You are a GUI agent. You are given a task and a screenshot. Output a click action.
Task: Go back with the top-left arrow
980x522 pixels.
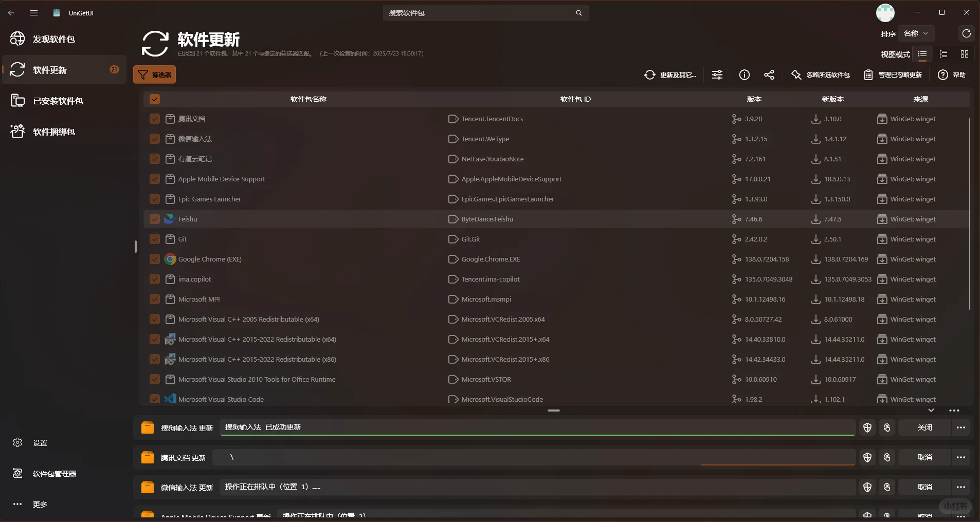tap(11, 13)
